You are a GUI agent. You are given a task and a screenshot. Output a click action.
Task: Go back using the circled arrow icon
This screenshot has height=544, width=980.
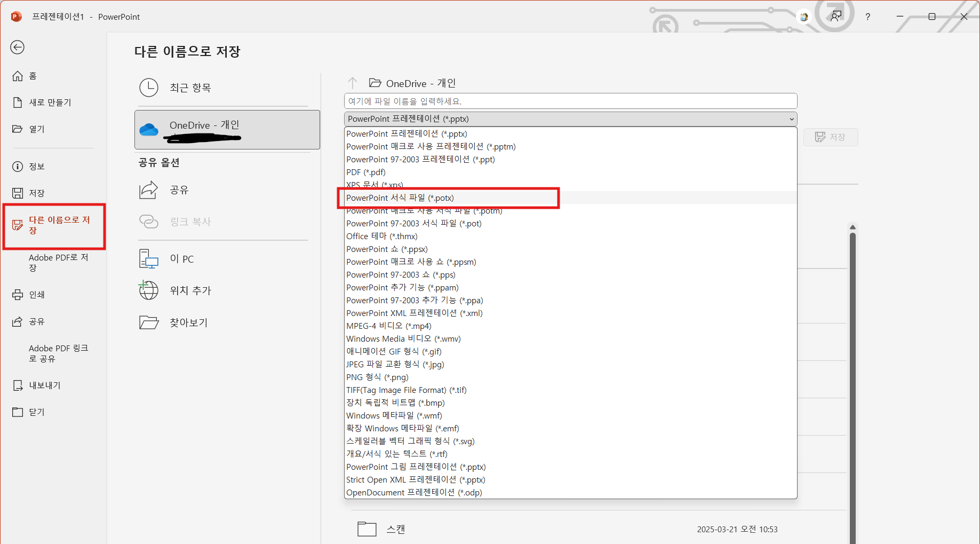click(x=17, y=47)
